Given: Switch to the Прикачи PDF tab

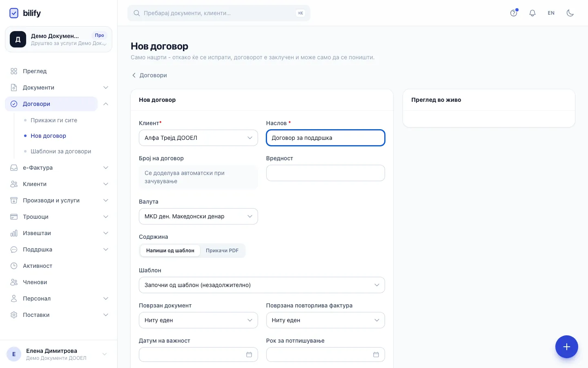Looking at the screenshot, I should pyautogui.click(x=222, y=251).
